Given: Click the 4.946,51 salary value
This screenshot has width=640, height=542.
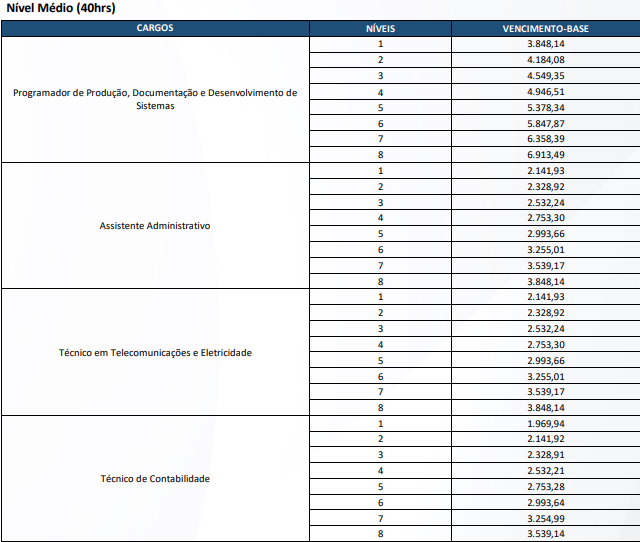Looking at the screenshot, I should click(x=546, y=92).
